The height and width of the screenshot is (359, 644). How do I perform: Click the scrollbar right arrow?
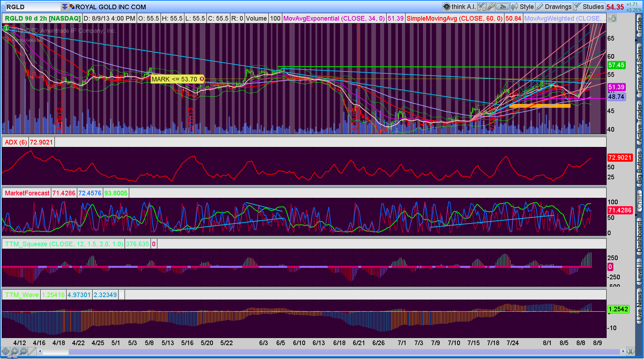click(623, 352)
